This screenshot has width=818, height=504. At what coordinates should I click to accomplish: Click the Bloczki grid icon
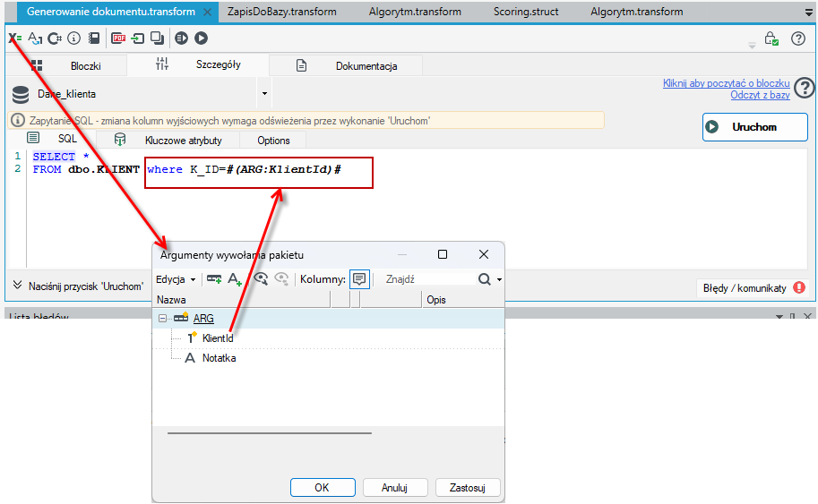tap(37, 65)
